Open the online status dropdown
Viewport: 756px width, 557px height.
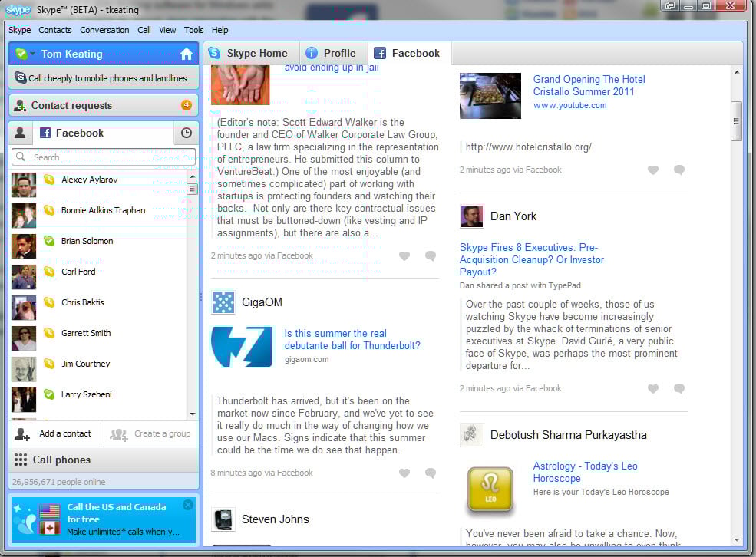(x=25, y=54)
